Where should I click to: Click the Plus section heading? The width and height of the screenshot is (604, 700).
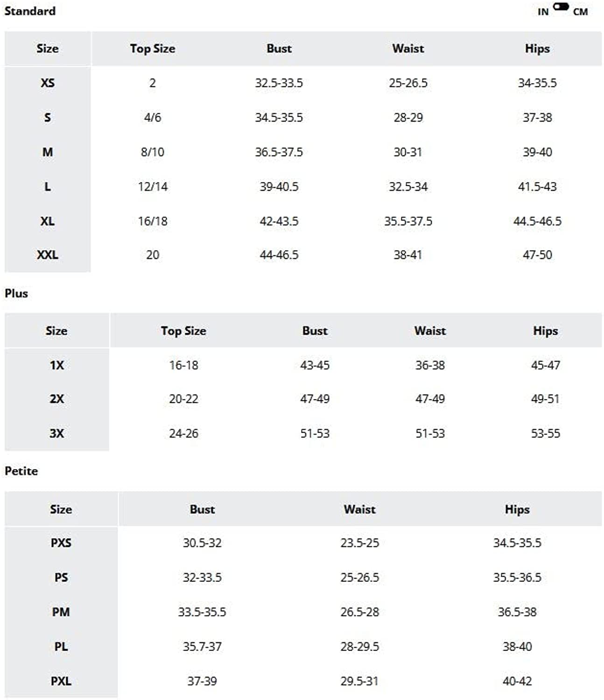(x=16, y=294)
